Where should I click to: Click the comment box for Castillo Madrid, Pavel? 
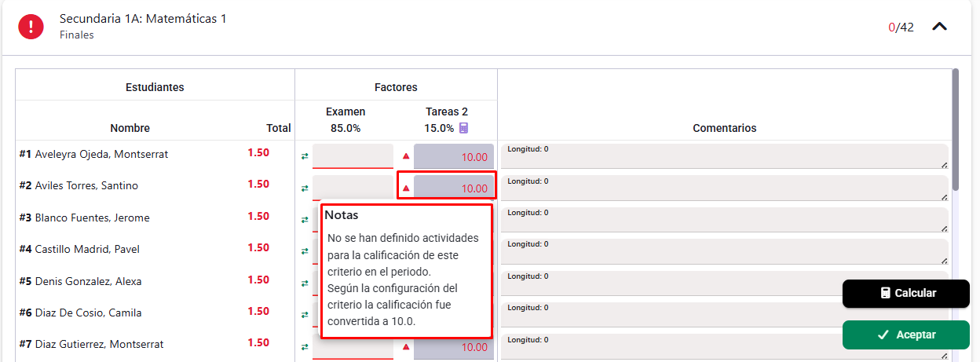coord(723,251)
